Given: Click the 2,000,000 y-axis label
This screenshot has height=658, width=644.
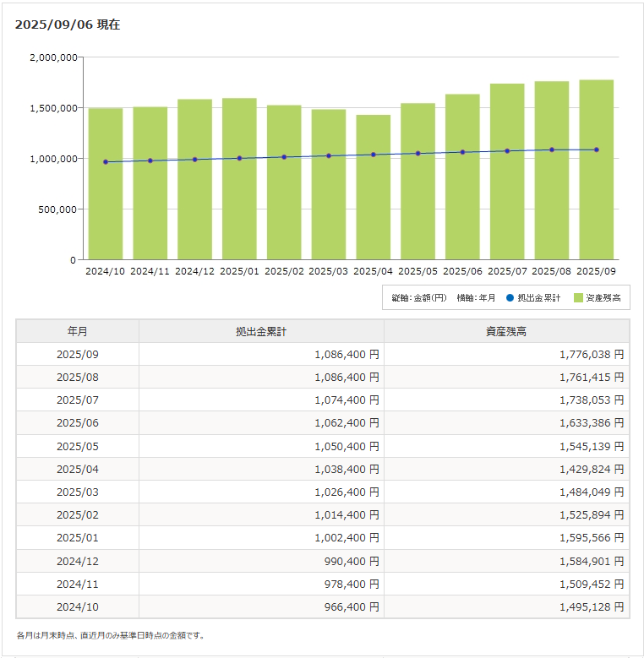Looking at the screenshot, I should 53,57.
